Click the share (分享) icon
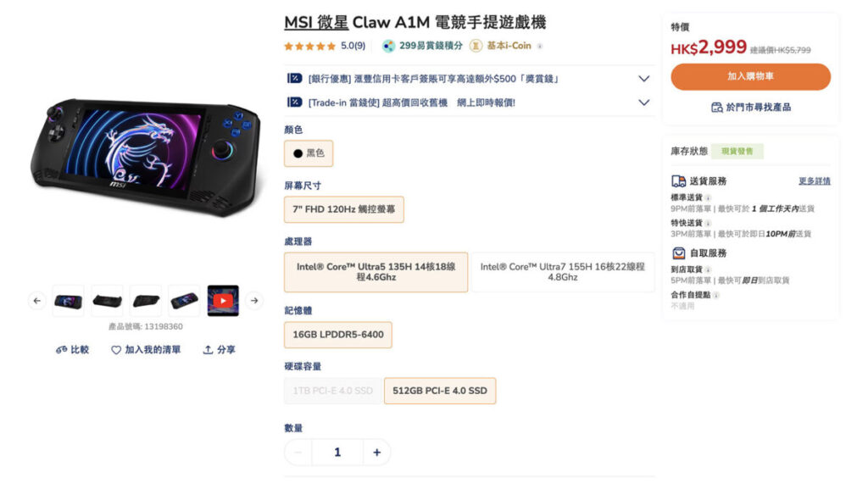Viewport: 868px width, 483px height. click(209, 350)
